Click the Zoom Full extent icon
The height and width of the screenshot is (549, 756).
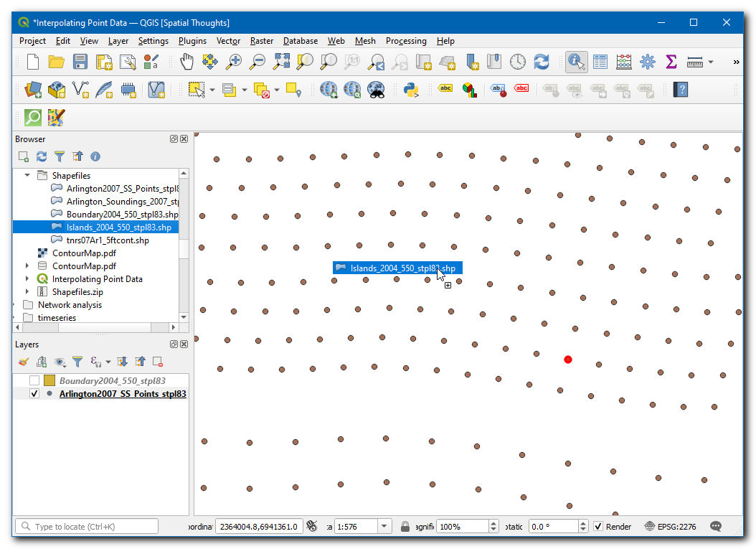(281, 62)
